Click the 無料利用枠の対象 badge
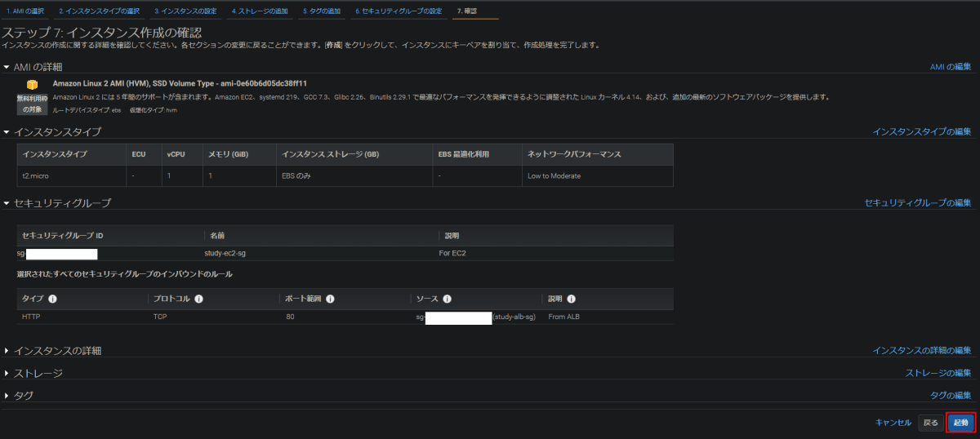Screen dimensions: 980x439 click(x=33, y=104)
